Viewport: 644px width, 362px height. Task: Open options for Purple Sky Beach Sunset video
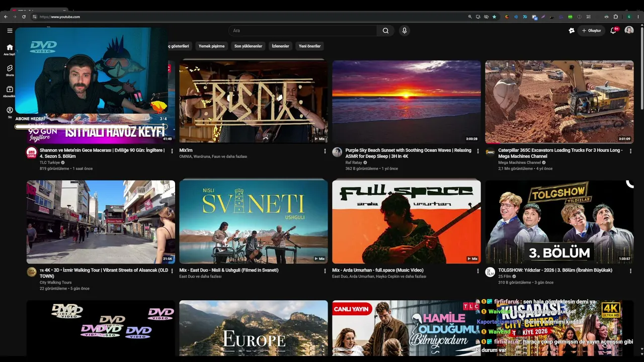coord(478,151)
